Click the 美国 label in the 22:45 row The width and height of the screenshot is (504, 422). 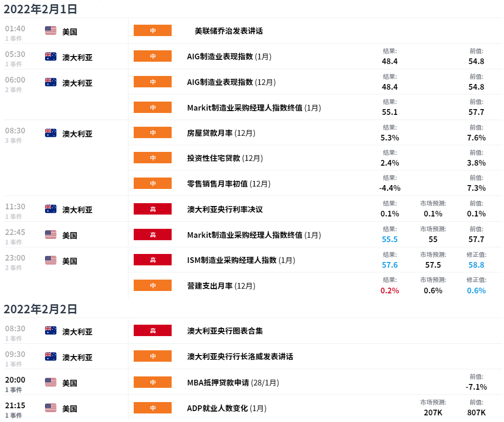(70, 235)
